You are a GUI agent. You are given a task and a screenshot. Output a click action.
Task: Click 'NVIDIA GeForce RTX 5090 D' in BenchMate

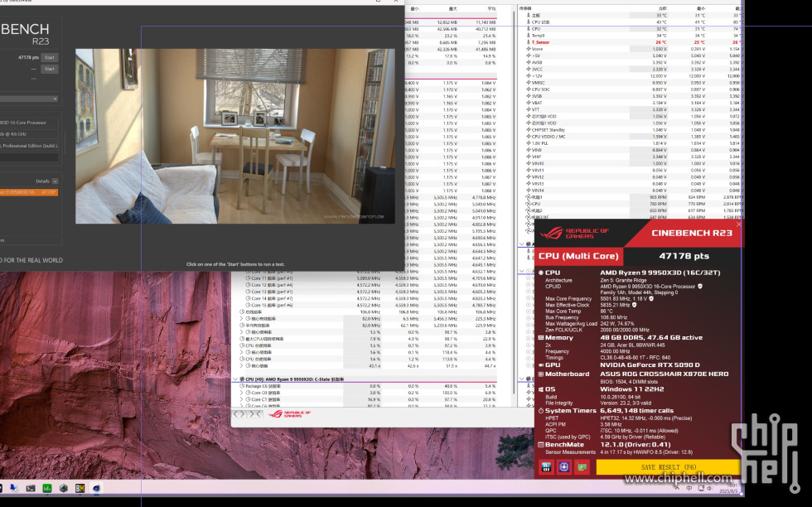650,365
